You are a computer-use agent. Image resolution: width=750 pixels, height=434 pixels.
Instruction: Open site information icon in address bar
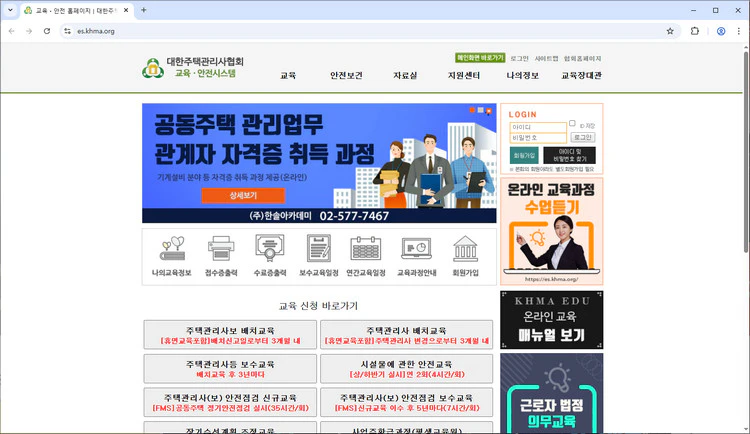tap(67, 31)
